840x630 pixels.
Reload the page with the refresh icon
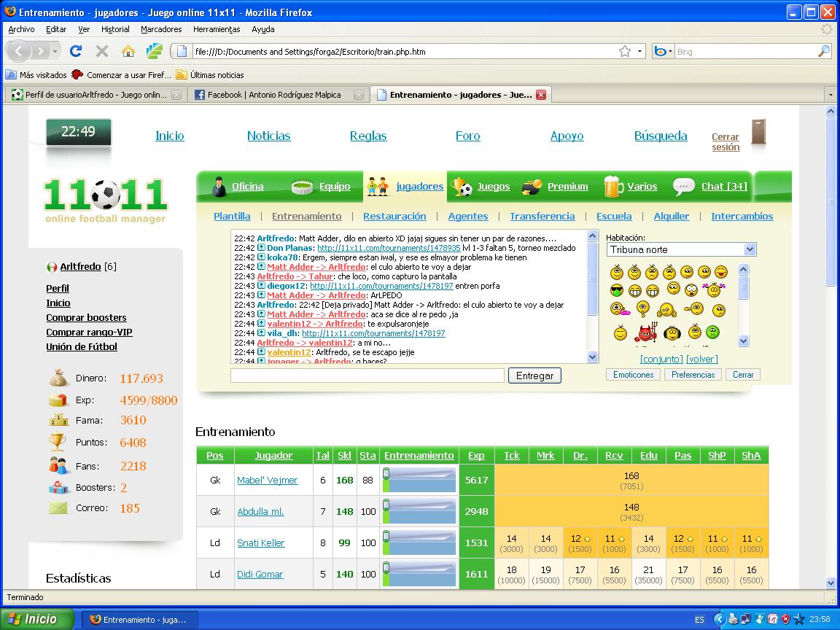click(76, 51)
